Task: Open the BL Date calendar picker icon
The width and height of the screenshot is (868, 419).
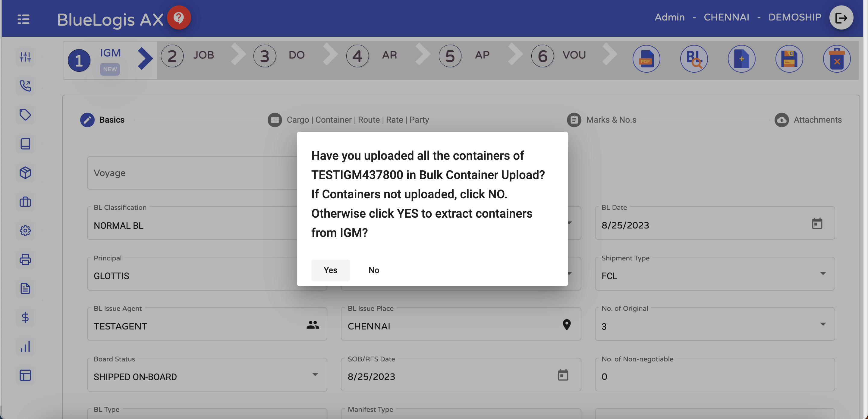Action: (x=817, y=223)
